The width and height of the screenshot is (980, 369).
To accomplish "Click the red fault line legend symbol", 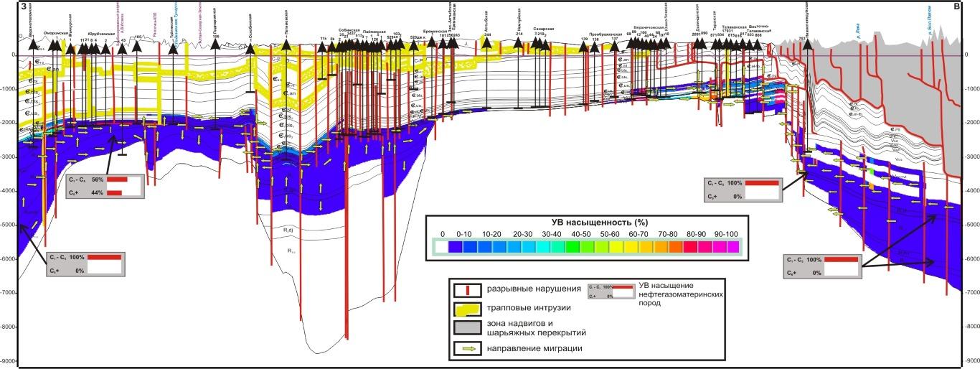I will [469, 290].
